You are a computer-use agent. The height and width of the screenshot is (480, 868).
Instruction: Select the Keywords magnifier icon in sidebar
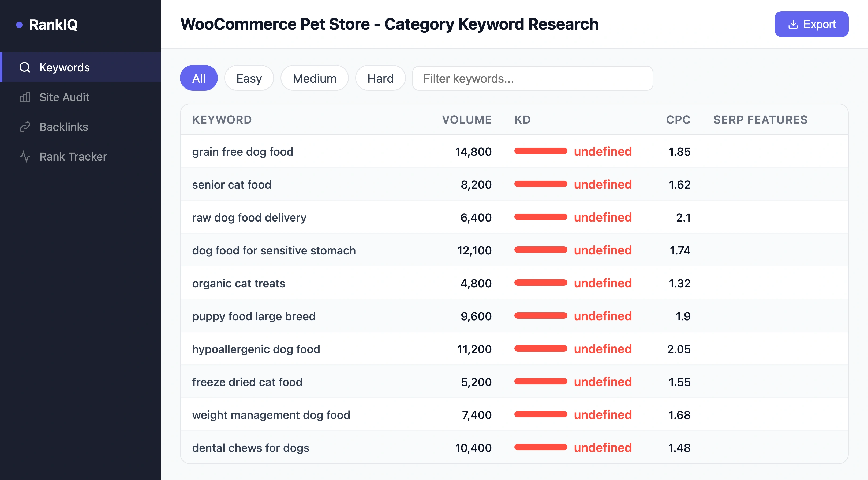(25, 67)
